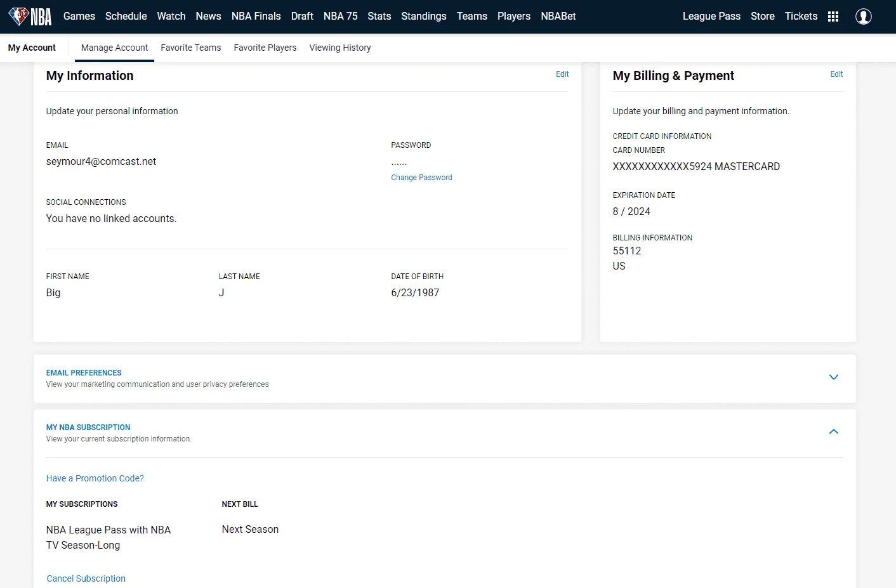Edit My Billing & Payment details
This screenshot has width=896, height=588.
(x=836, y=74)
